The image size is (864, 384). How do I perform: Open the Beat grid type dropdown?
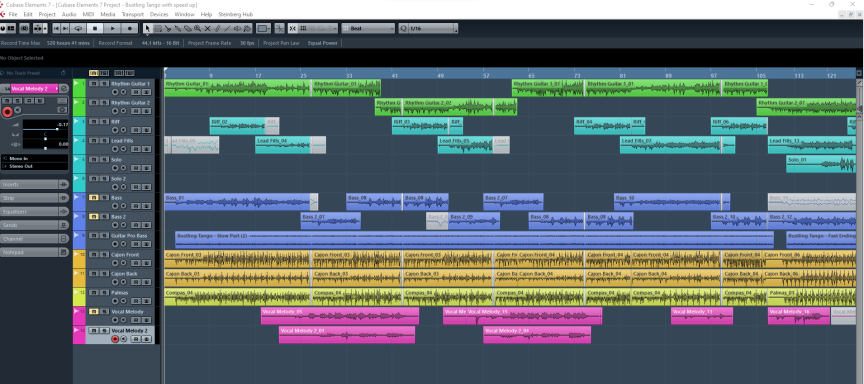coord(368,28)
